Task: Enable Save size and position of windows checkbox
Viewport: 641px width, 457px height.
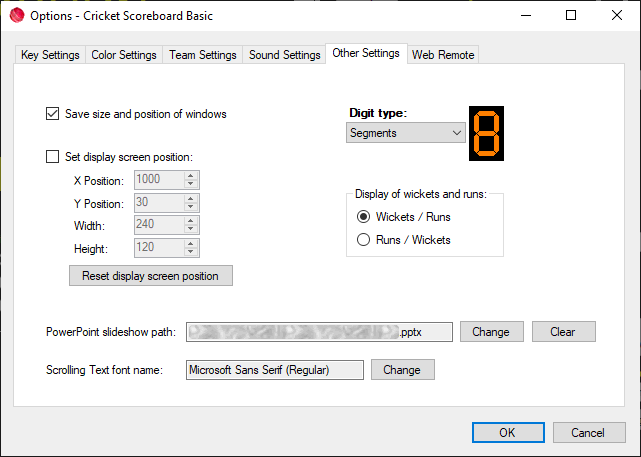Action: (53, 114)
